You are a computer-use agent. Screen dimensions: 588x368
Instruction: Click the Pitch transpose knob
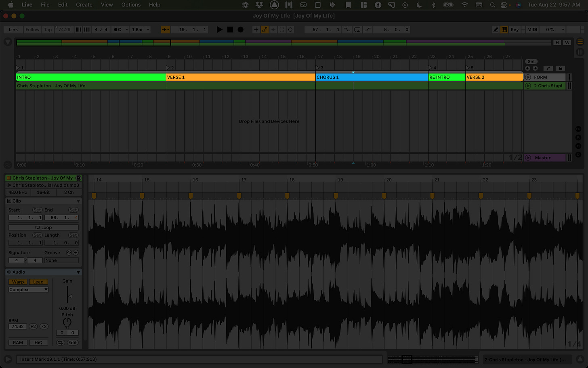[x=67, y=322]
